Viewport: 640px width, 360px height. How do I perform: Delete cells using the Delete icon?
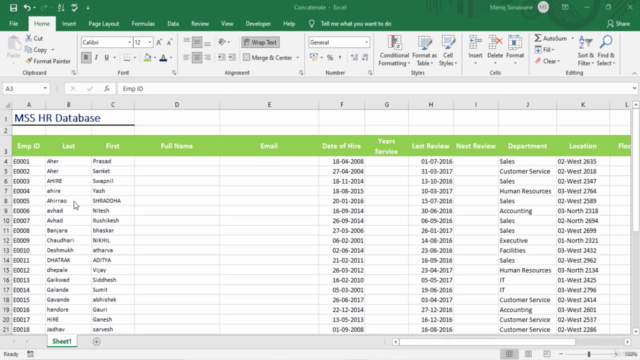pyautogui.click(x=495, y=42)
